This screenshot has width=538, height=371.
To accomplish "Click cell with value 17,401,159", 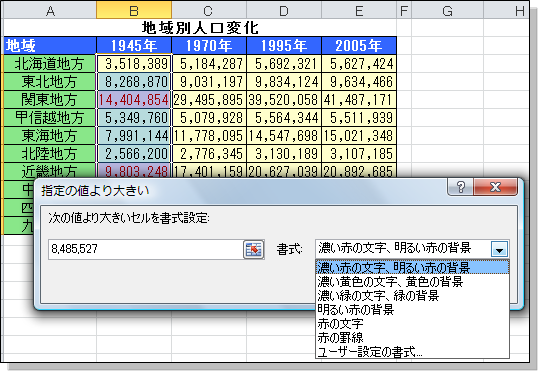I will coord(209,171).
